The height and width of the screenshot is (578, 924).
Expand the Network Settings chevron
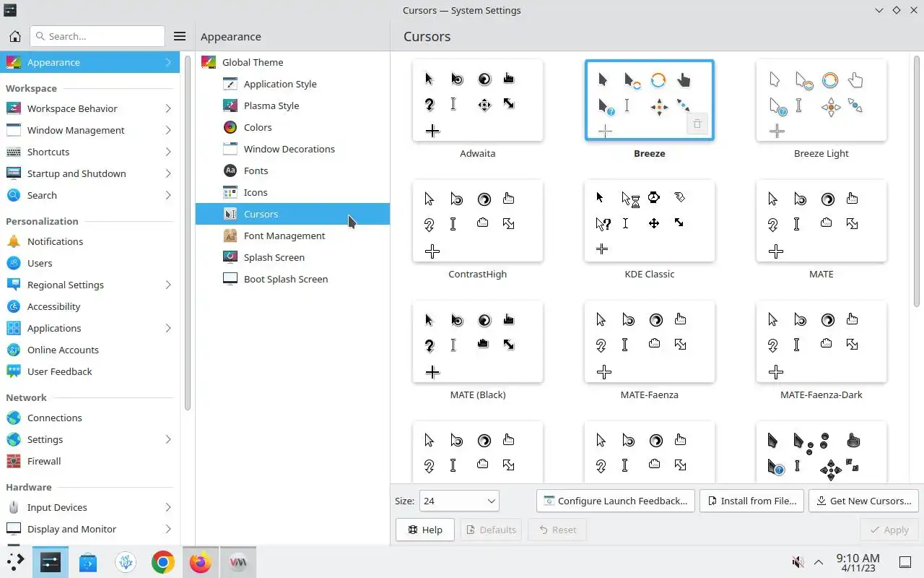tap(167, 439)
